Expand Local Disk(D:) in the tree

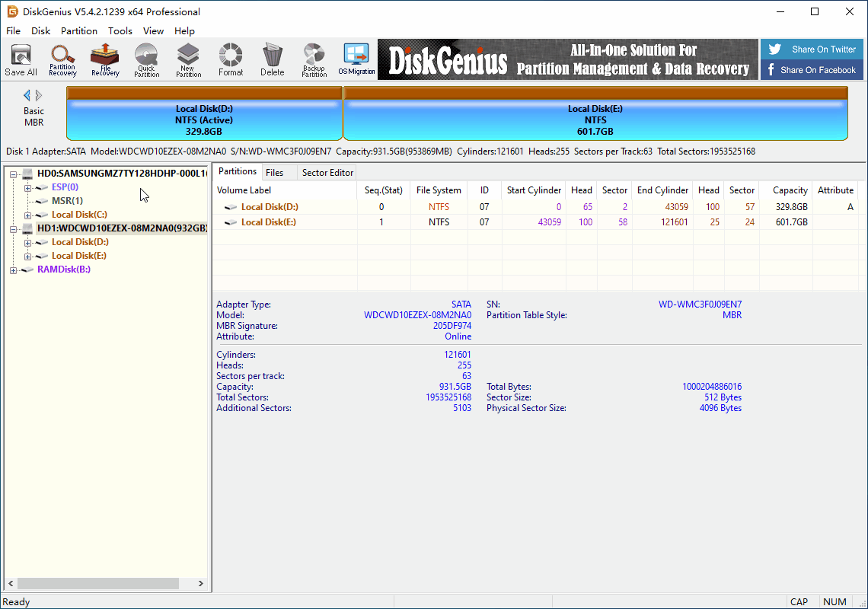(x=27, y=243)
